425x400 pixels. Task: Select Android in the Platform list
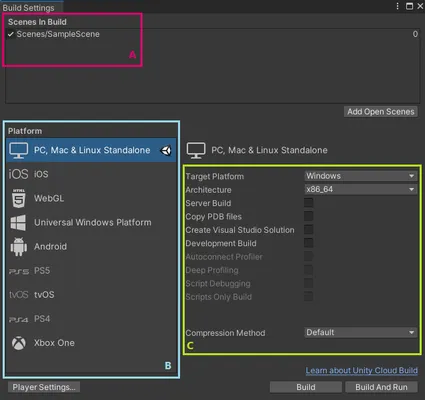pos(91,247)
